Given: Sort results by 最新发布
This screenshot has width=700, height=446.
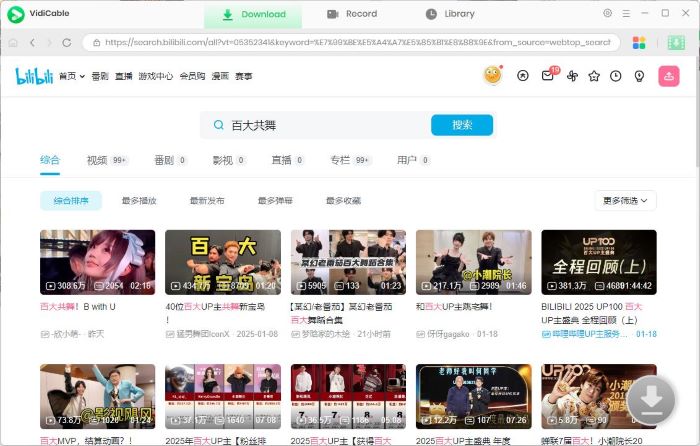Looking at the screenshot, I should [x=207, y=201].
